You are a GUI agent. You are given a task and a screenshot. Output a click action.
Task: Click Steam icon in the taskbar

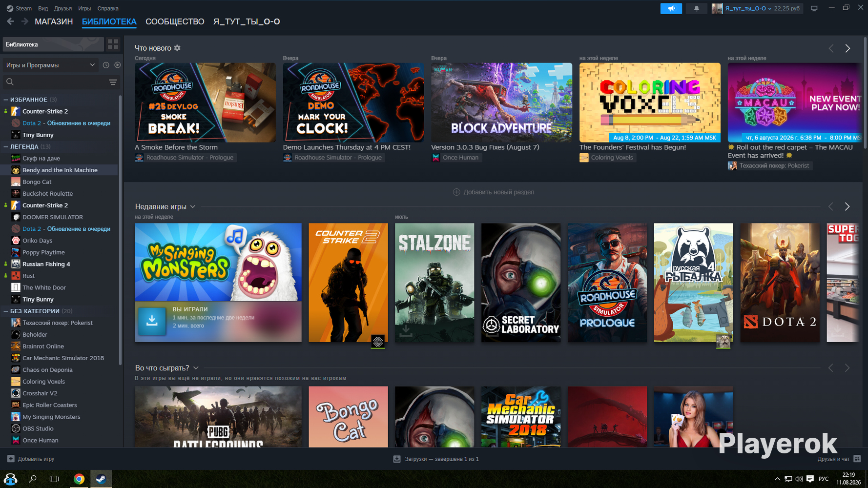click(101, 479)
